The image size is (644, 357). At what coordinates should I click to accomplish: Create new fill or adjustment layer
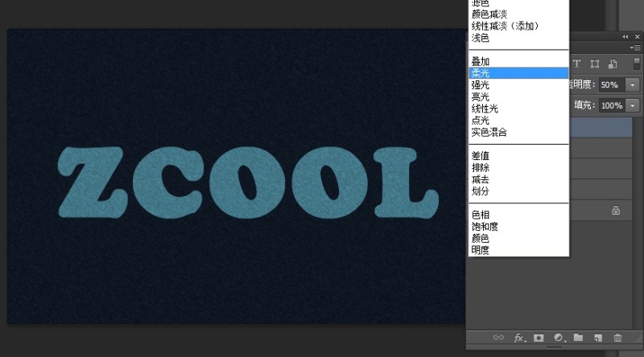click(x=559, y=339)
